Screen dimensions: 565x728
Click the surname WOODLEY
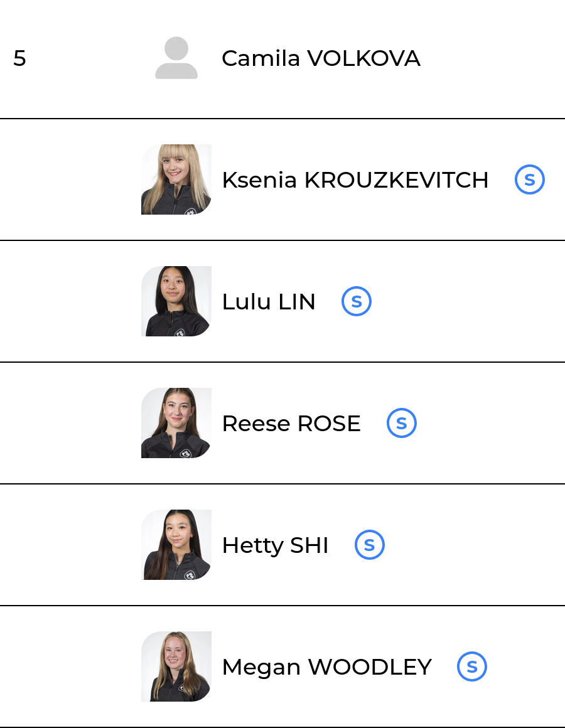pyautogui.click(x=370, y=667)
